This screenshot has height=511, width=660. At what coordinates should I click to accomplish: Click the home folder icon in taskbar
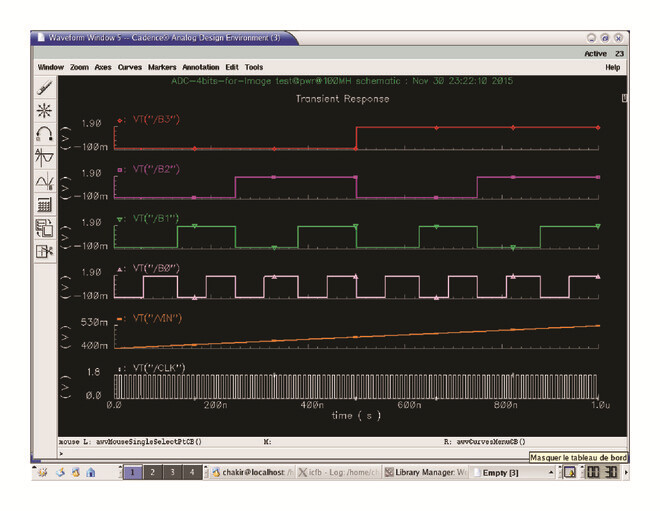click(90, 472)
